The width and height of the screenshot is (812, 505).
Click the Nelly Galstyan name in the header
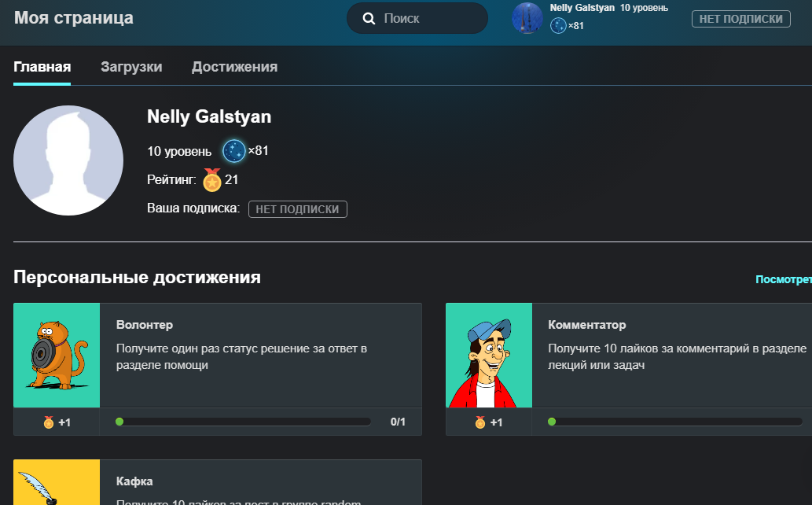(582, 8)
